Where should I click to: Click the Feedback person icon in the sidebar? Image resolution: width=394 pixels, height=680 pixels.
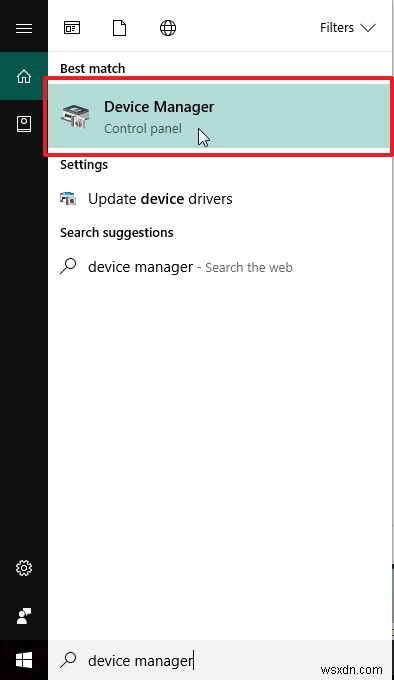[24, 616]
